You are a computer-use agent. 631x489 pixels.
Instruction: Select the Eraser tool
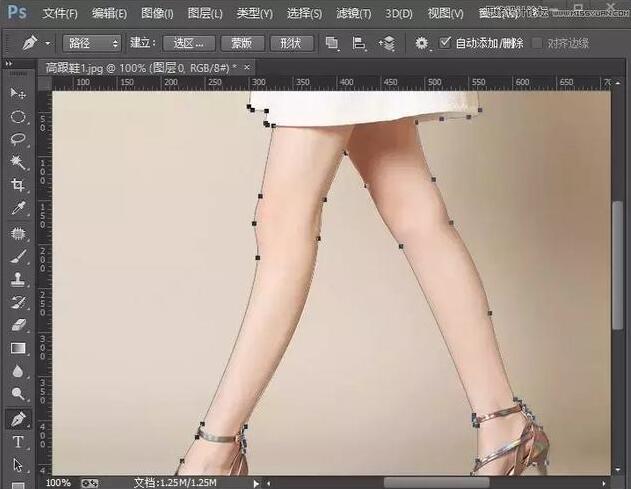(x=18, y=325)
